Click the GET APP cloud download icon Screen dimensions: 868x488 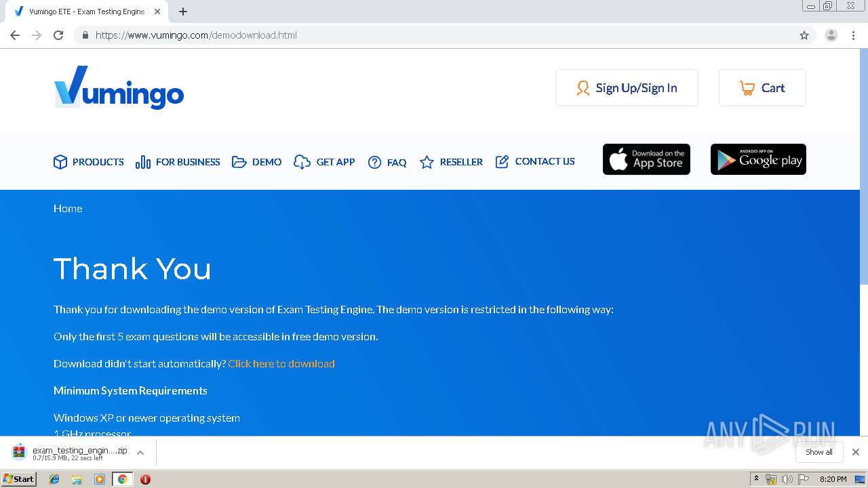(302, 162)
